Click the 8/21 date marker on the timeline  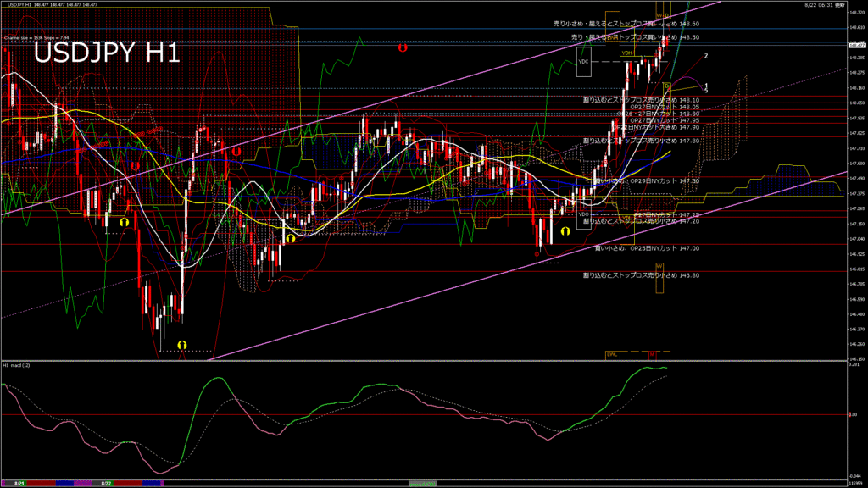click(19, 483)
